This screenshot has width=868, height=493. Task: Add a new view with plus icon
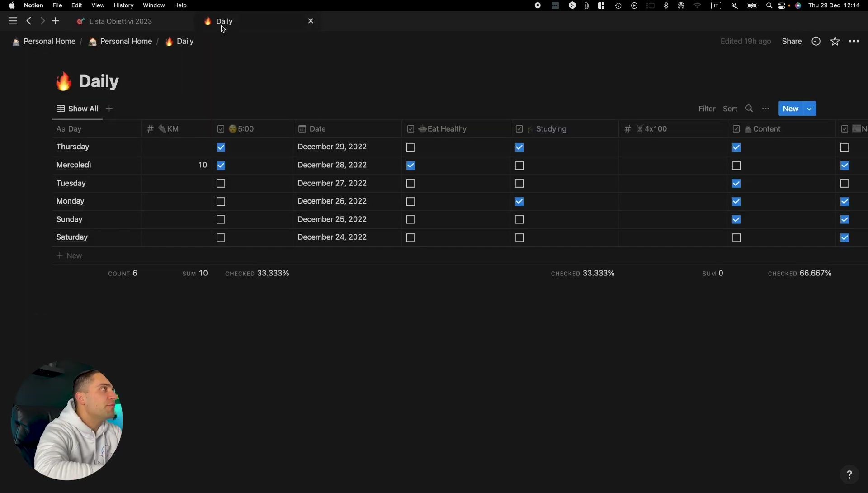click(x=109, y=109)
